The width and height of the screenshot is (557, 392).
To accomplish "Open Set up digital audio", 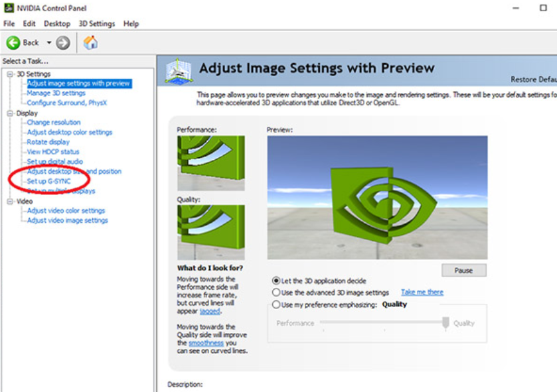I will [54, 162].
